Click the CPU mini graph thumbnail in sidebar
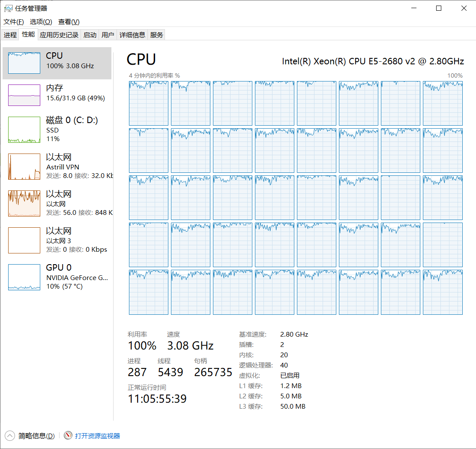 click(x=24, y=63)
